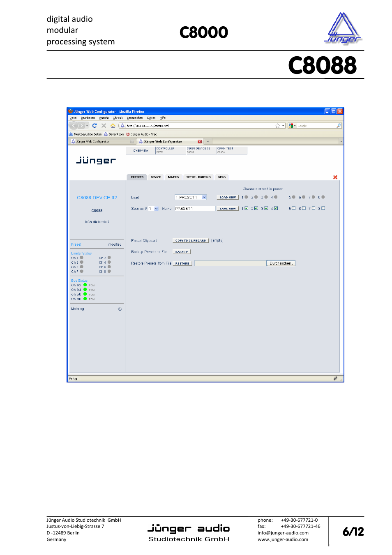
Task: Switch to the DEVICE tab
Action: point(156,177)
